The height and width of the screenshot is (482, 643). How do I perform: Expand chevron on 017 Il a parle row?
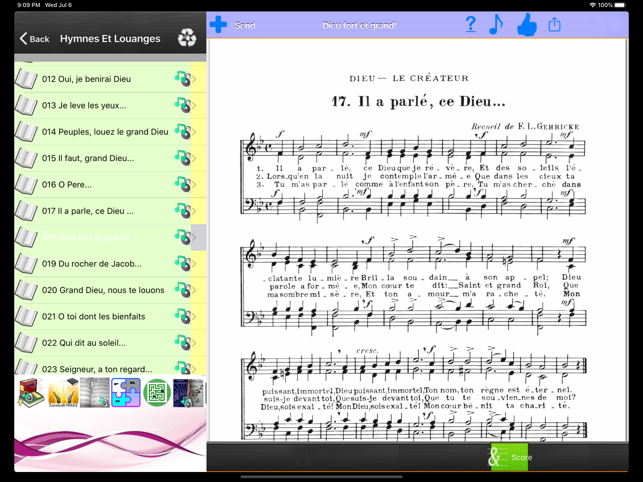(194, 211)
